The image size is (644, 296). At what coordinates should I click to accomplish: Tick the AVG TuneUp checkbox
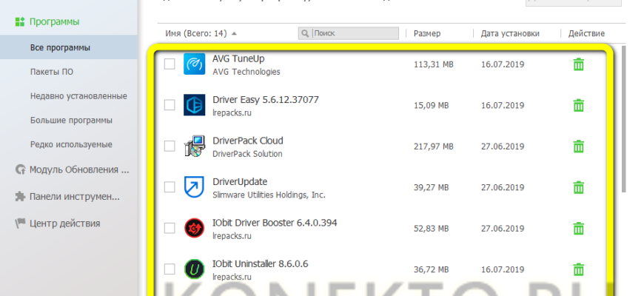[x=170, y=64]
